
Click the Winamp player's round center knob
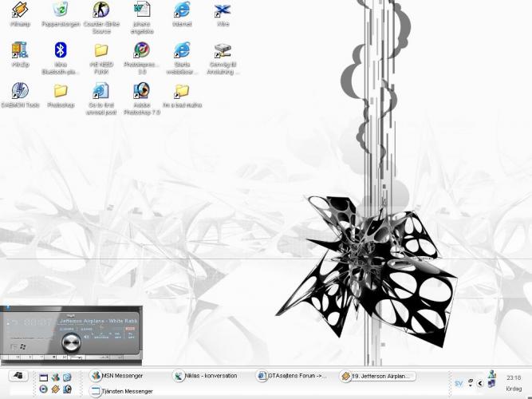71,342
